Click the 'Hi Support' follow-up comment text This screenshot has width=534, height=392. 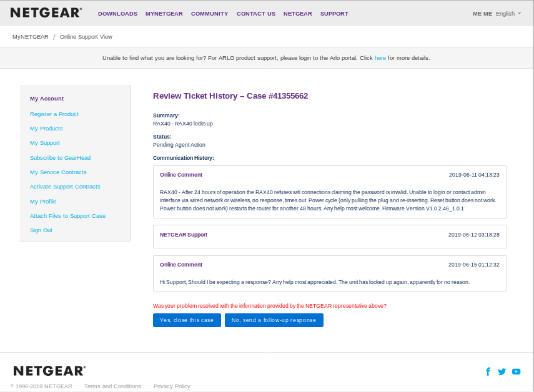point(315,282)
